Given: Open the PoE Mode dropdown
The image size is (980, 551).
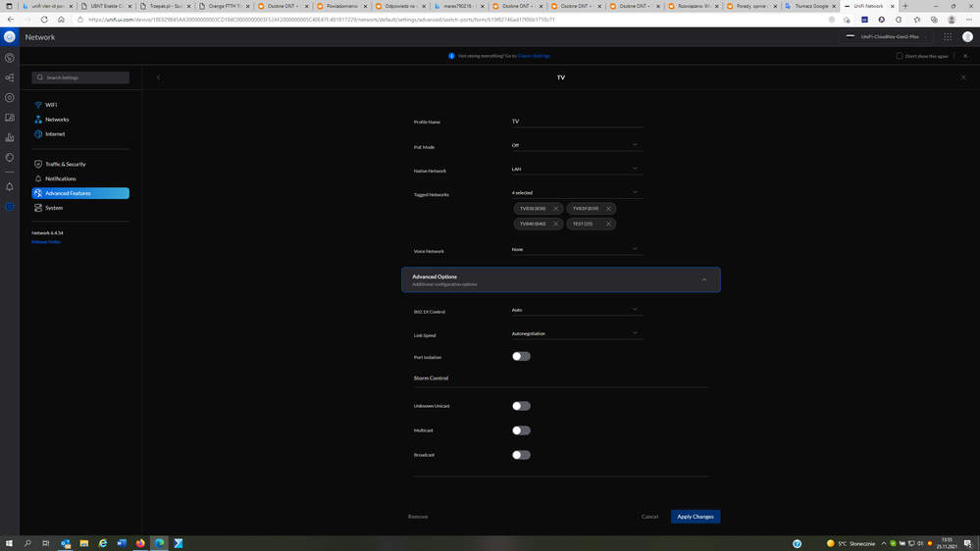Looking at the screenshot, I should tap(576, 145).
